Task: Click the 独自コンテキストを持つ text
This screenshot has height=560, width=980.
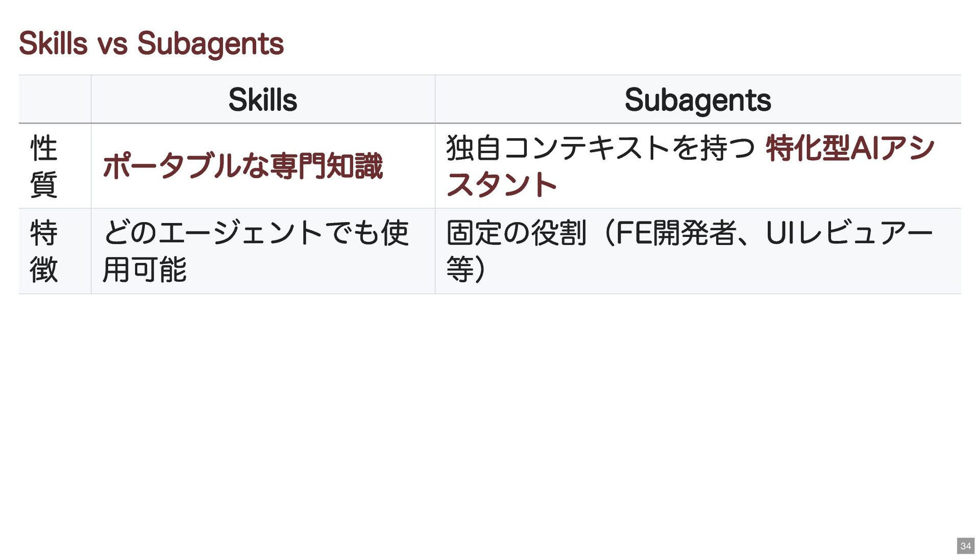Action: point(600,148)
